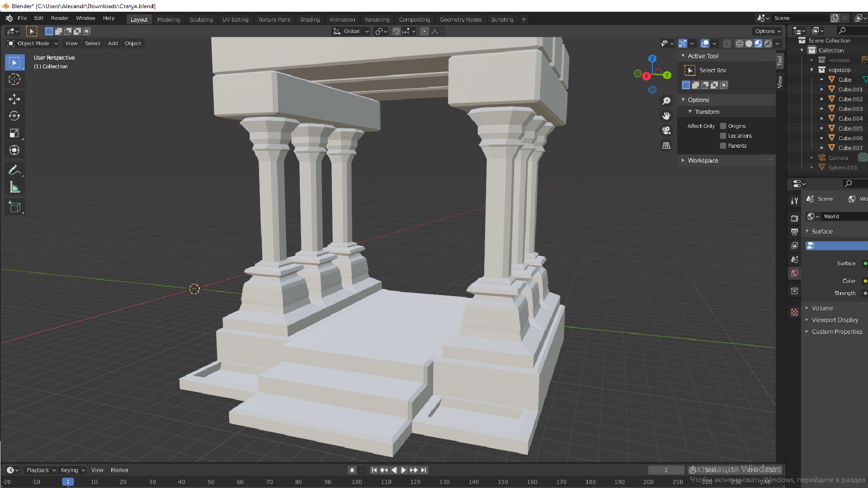This screenshot has height=488, width=868.
Task: Open the Texture properties tab icon
Action: [x=794, y=312]
